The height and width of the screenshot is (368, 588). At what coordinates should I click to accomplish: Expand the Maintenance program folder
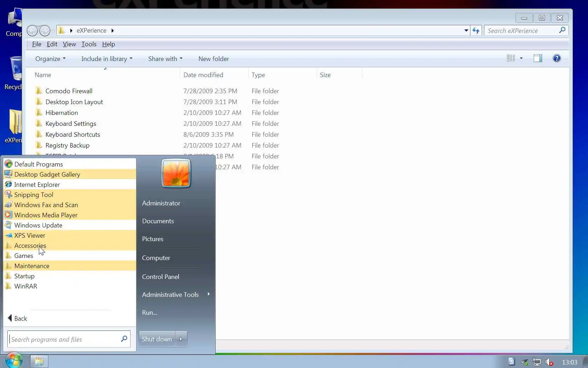pos(70,266)
